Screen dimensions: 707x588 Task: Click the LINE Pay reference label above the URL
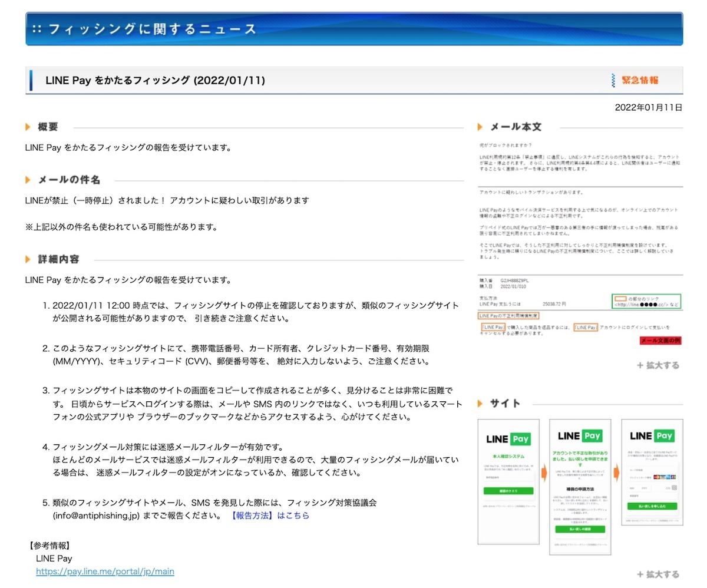tap(54, 559)
